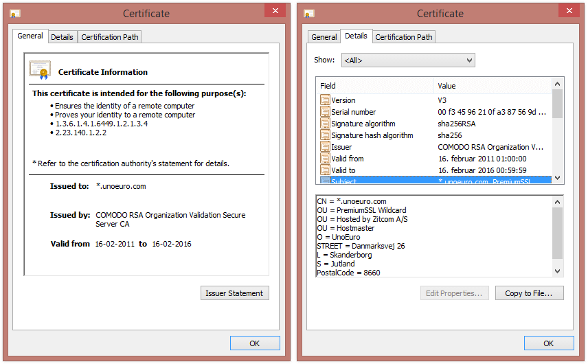Image resolution: width=588 pixels, height=364 pixels.
Task: Click OK in the left Certificate window
Action: [x=255, y=343]
